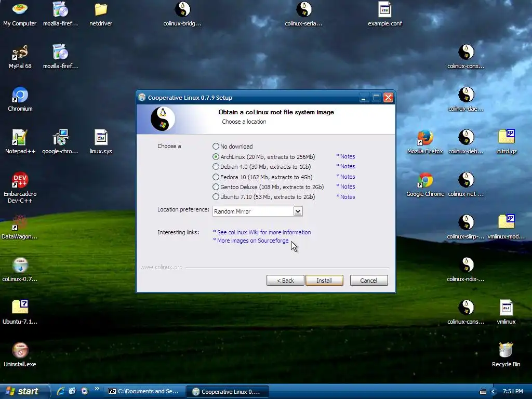Select the Chromium shortcut icon
Screen dimensions: 532x399
[20, 99]
